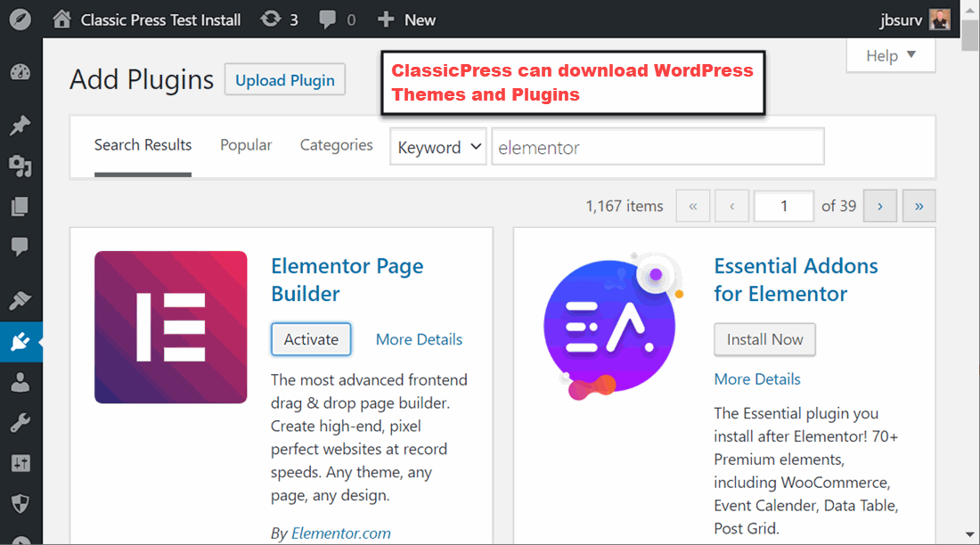This screenshot has width=980, height=545.
Task: Click the scrollbar down arrow
Action: (x=970, y=535)
